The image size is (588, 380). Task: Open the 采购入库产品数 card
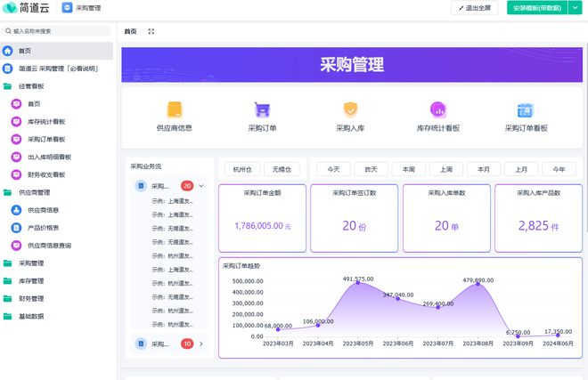(538, 218)
